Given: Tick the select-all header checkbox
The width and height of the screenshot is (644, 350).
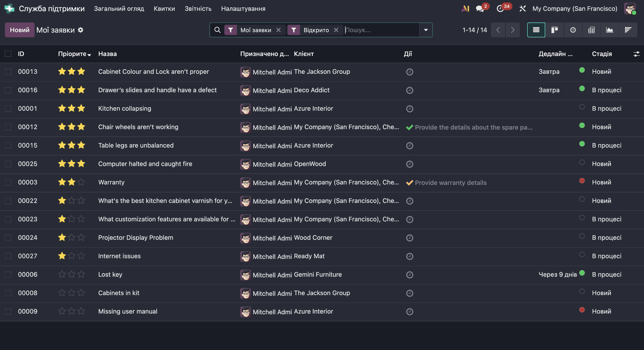Looking at the screenshot, I should [8, 54].
